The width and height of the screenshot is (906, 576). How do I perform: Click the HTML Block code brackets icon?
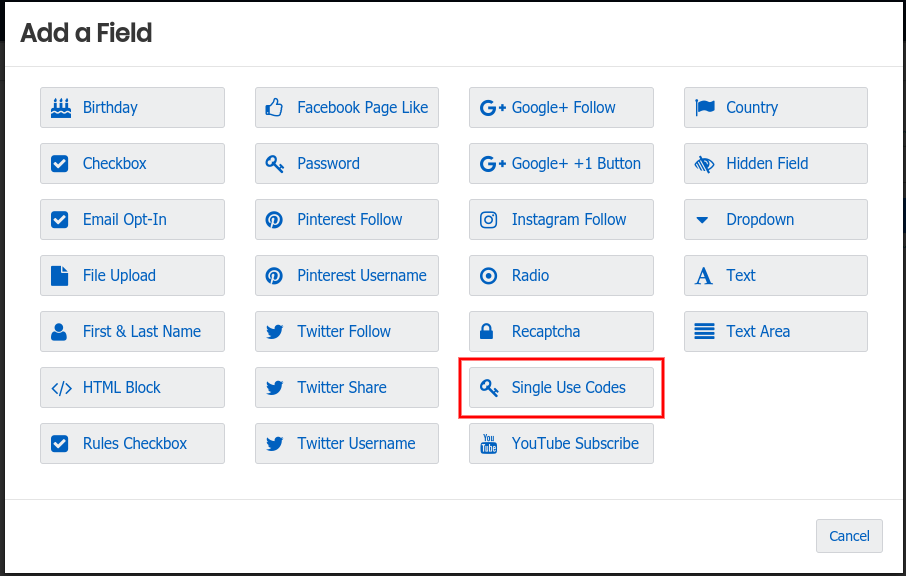coord(61,387)
